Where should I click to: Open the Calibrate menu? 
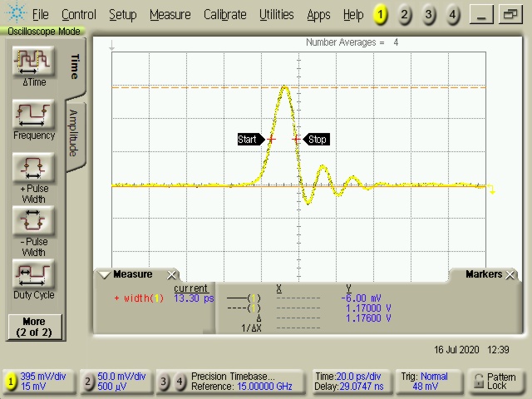click(x=224, y=15)
